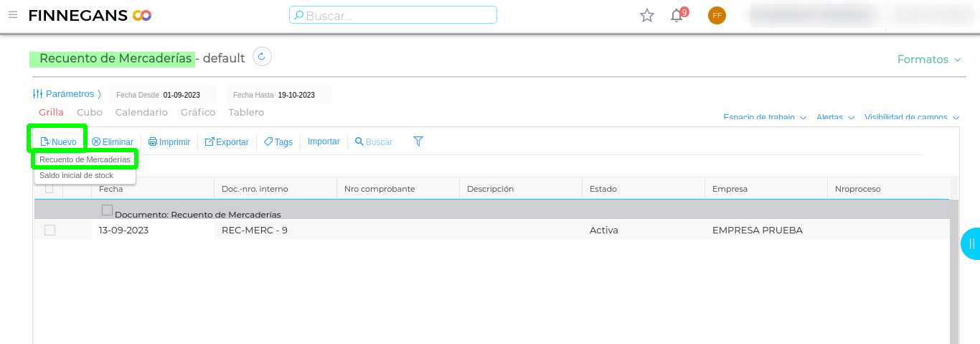Choose Recuento de Mercaderías from Nuevo menu
The image size is (980, 344).
coord(85,159)
